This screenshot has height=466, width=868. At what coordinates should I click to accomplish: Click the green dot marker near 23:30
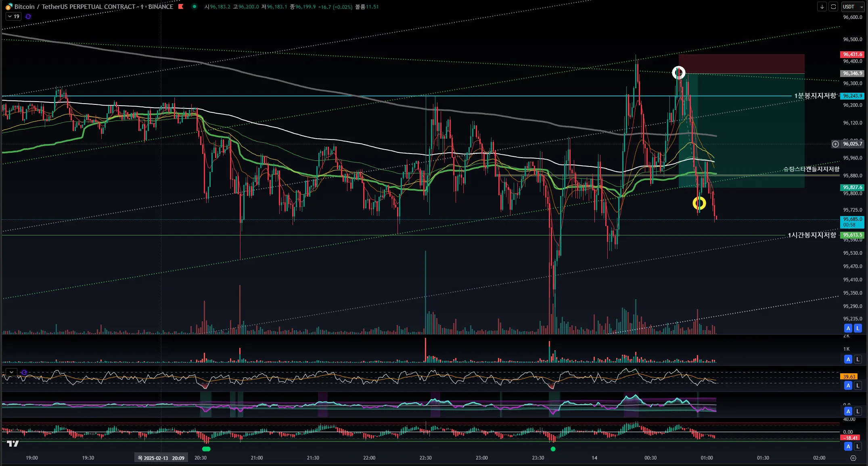point(553,449)
